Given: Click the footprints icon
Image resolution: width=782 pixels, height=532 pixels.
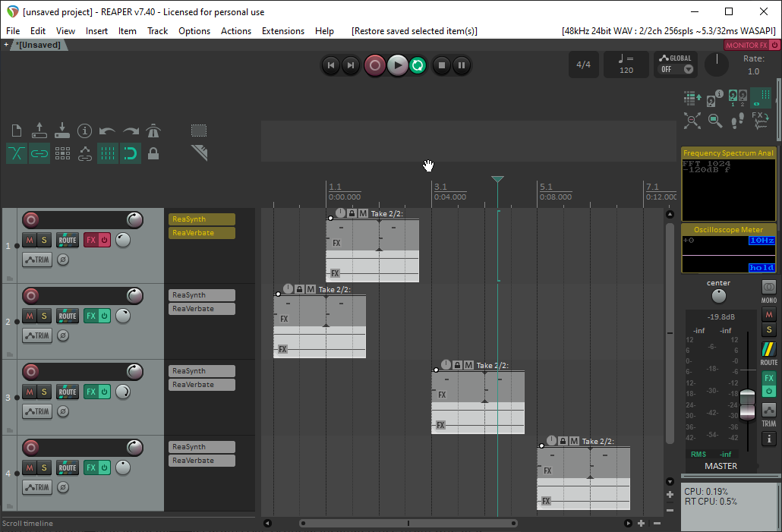Looking at the screenshot, I should click(738, 120).
